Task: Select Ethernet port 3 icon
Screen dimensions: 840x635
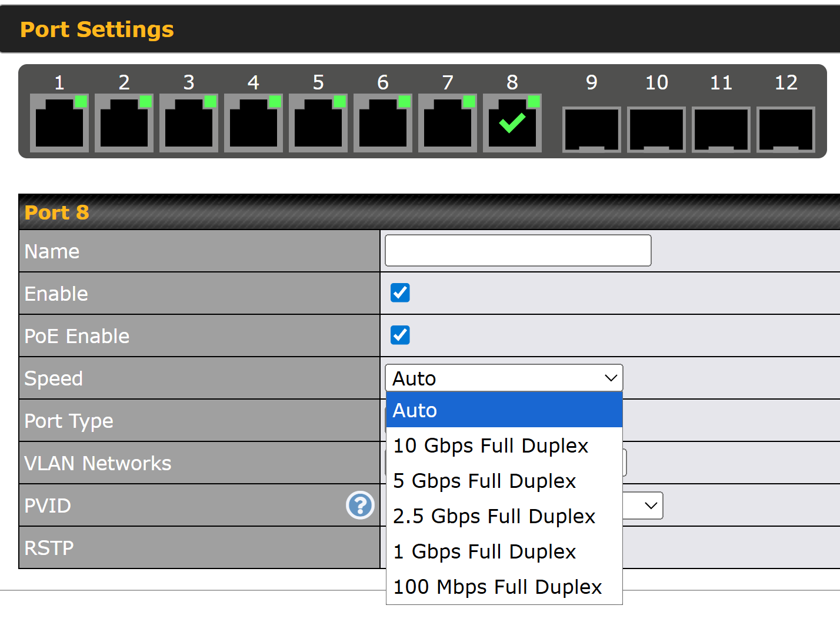Action: (x=189, y=123)
